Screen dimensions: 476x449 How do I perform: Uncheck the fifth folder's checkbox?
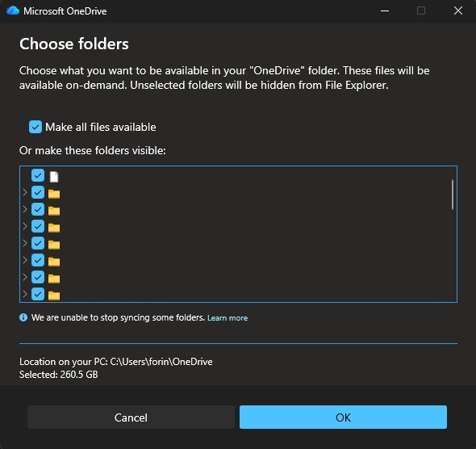pos(38,260)
